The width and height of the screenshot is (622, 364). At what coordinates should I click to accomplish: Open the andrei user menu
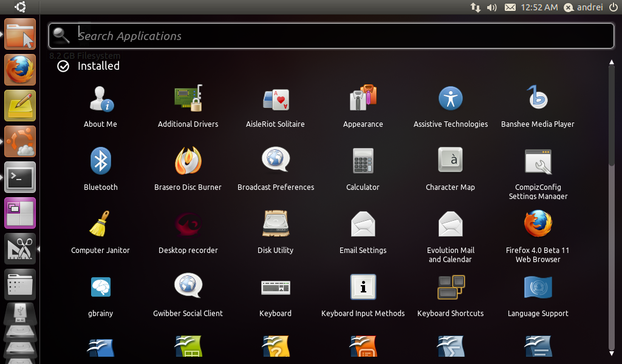(584, 7)
